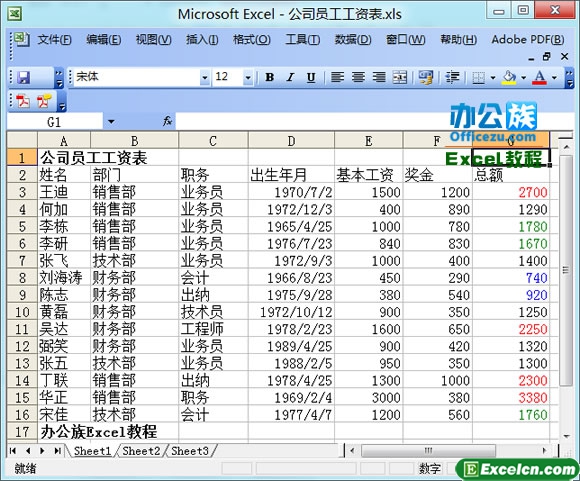Click the Name Box showing G1

54,122
